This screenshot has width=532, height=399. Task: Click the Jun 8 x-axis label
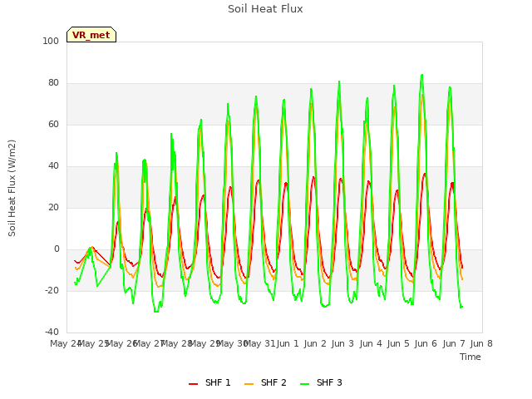point(481,343)
